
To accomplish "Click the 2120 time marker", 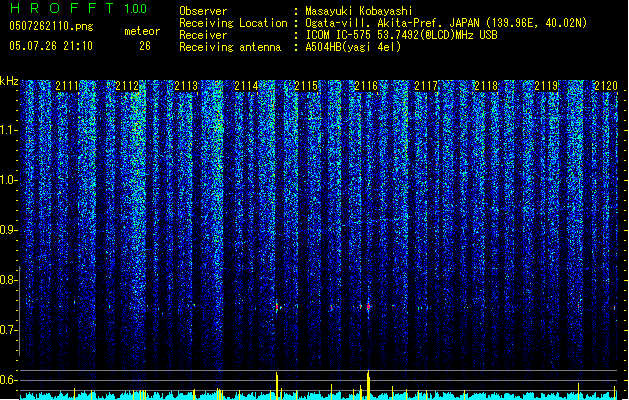I will click(606, 86).
